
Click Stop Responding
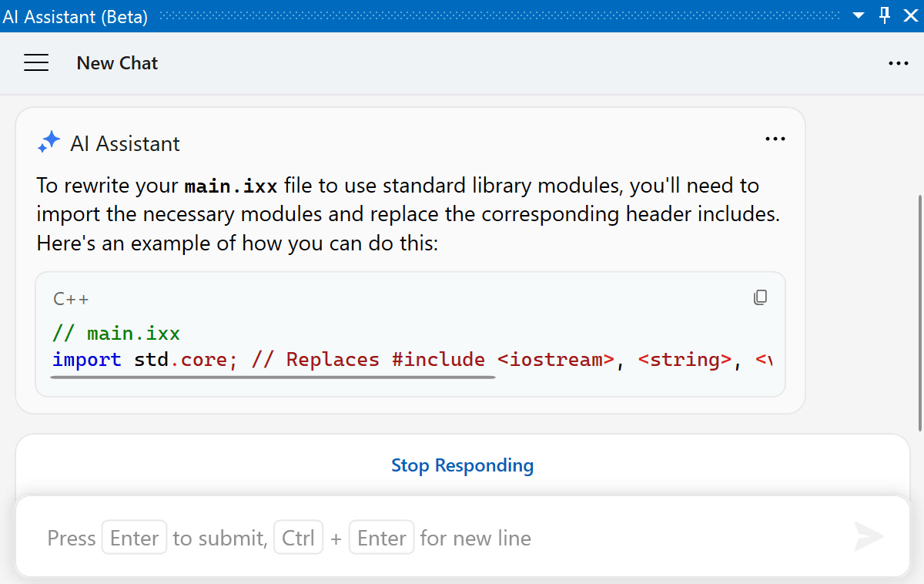click(x=462, y=465)
